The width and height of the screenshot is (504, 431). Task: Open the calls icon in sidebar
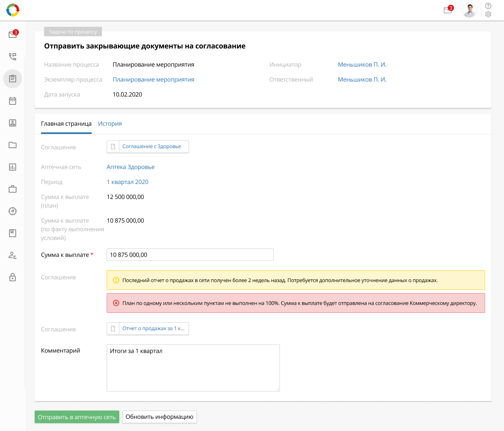(13, 57)
